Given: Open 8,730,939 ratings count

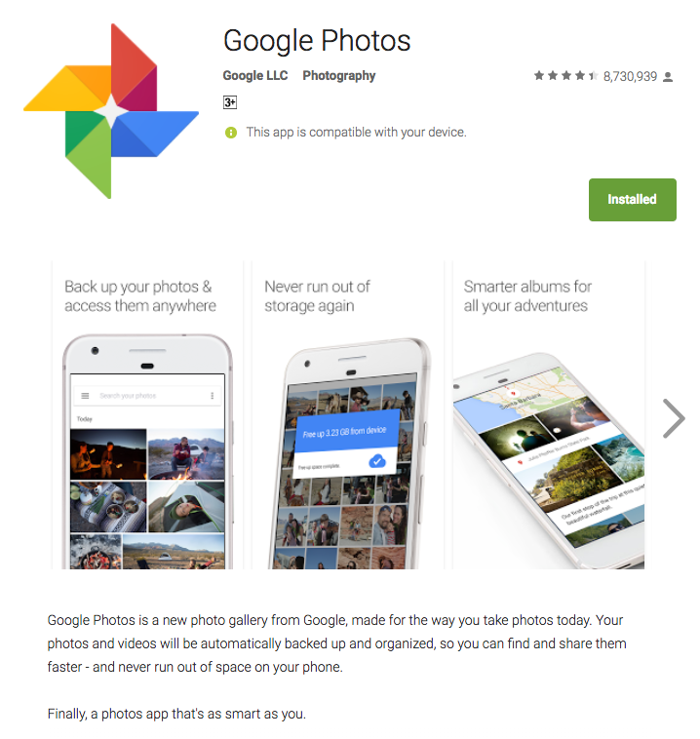Looking at the screenshot, I should click(x=630, y=76).
